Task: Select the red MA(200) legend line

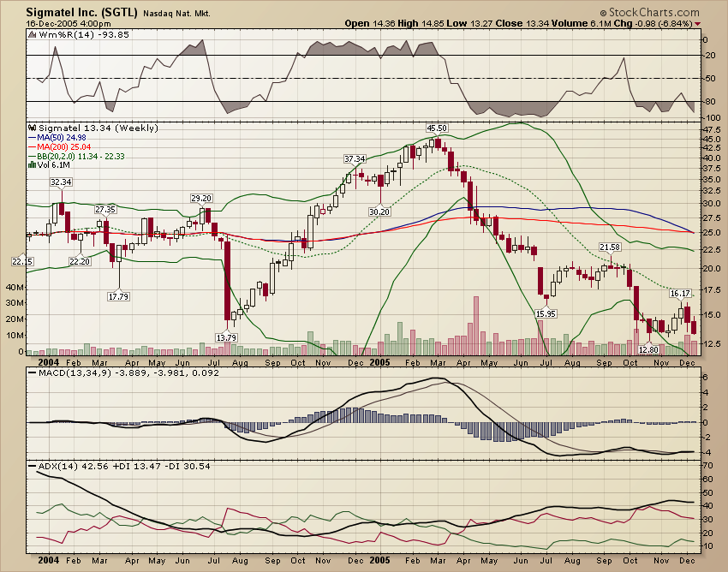Action: tap(32, 146)
